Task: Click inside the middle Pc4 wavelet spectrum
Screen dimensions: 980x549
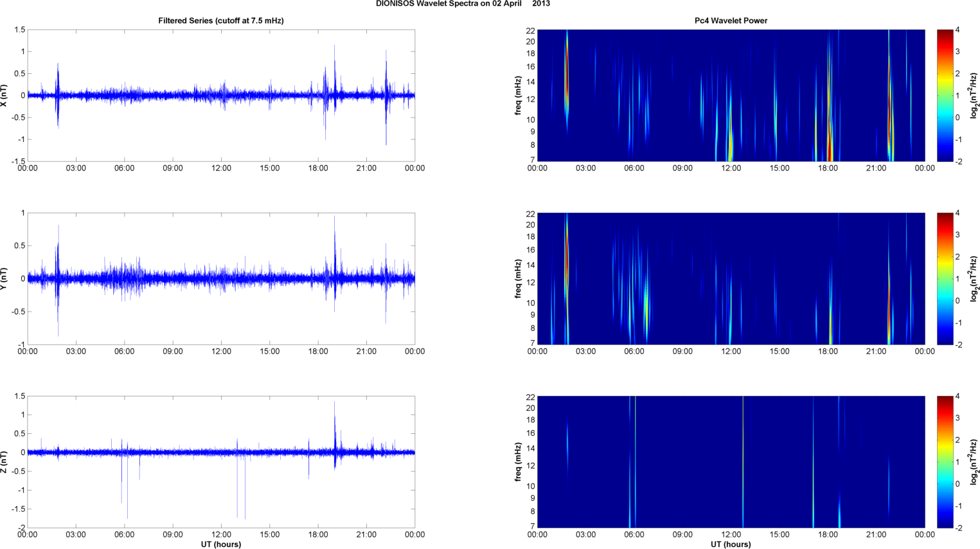Action: (x=731, y=279)
